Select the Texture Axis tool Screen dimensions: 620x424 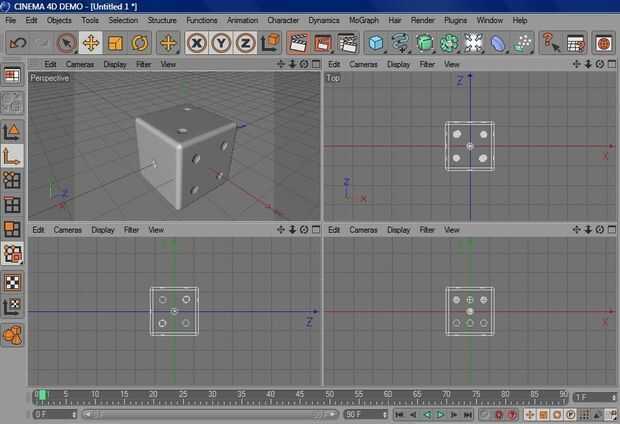[13, 307]
